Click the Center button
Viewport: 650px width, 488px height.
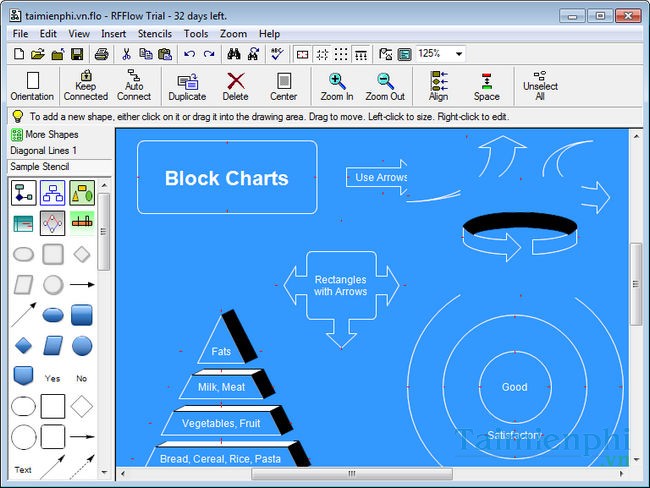[284, 86]
